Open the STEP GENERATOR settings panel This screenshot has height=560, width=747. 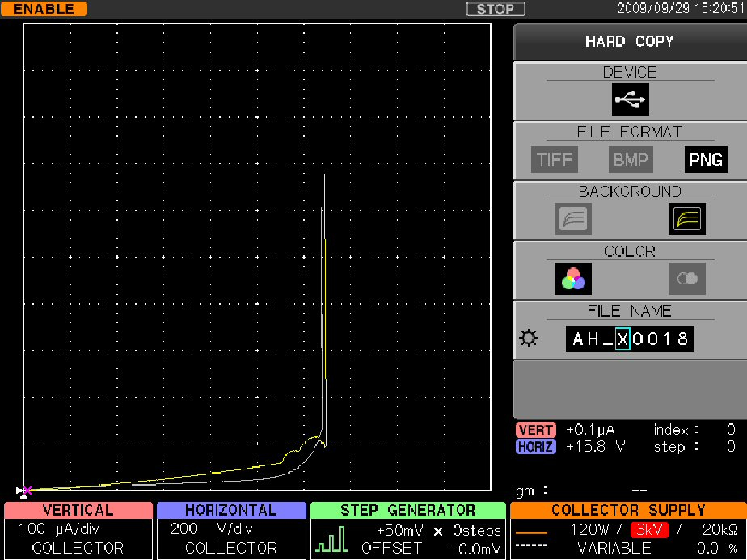[407, 530]
